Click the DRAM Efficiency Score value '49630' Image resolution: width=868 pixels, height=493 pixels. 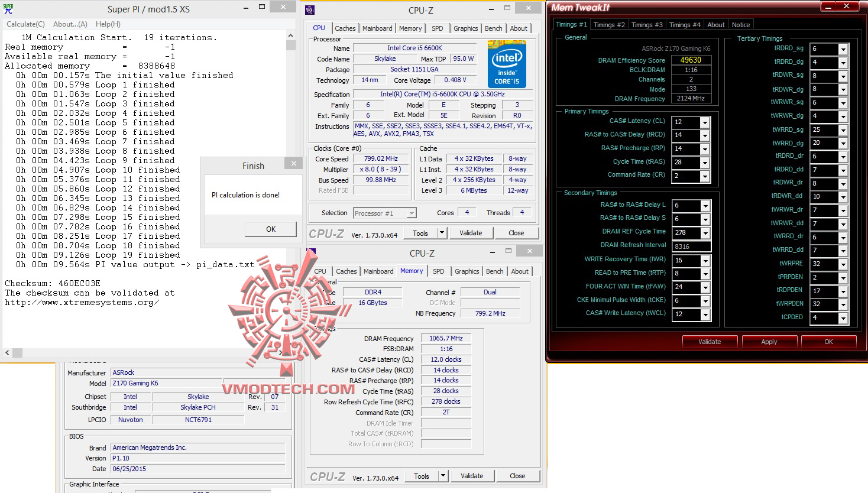coord(691,60)
